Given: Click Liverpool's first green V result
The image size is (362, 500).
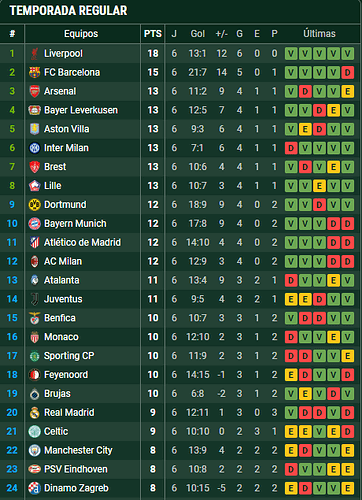Looking at the screenshot, I should click(291, 54).
